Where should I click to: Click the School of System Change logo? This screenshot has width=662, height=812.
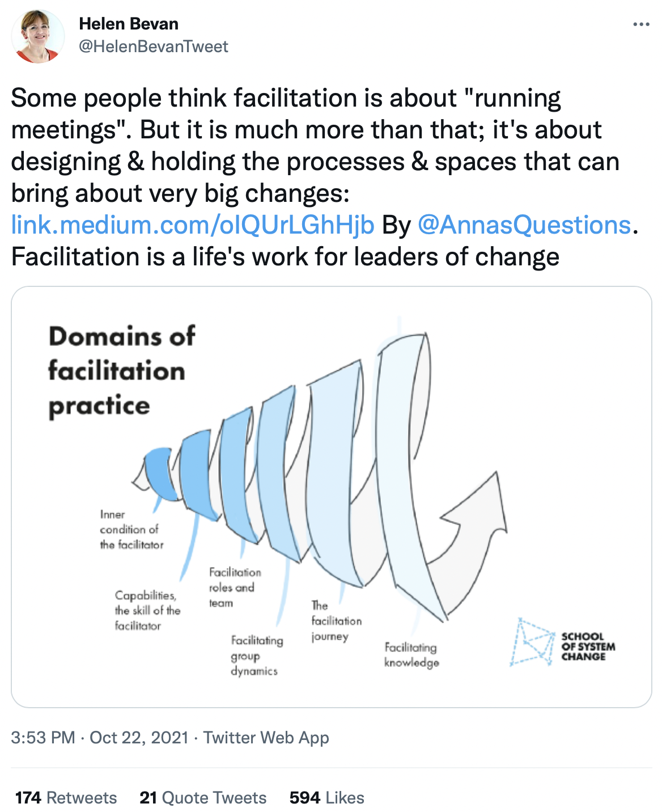(562, 642)
